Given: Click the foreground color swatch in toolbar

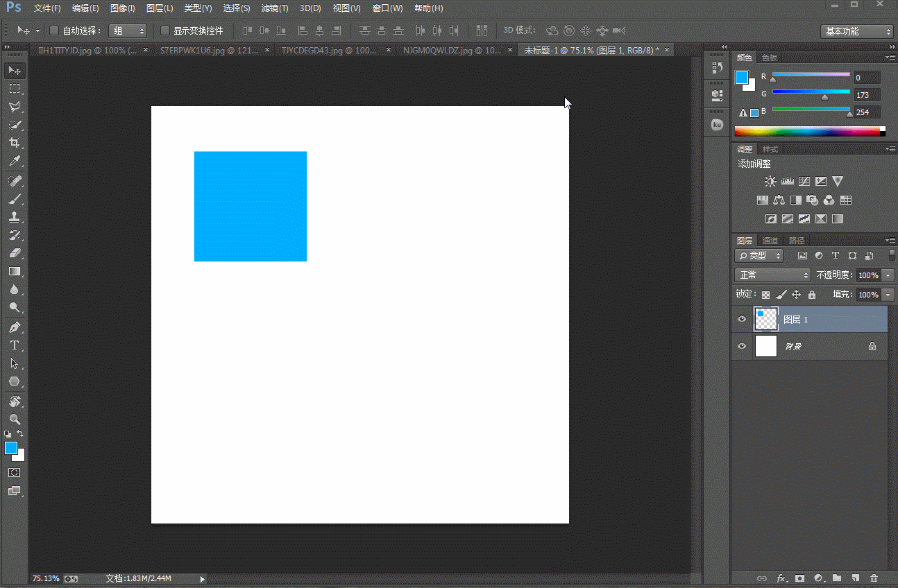Looking at the screenshot, I should click(x=11, y=448).
